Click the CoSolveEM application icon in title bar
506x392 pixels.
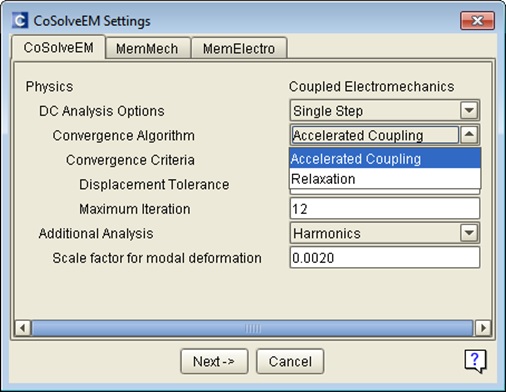coord(20,21)
